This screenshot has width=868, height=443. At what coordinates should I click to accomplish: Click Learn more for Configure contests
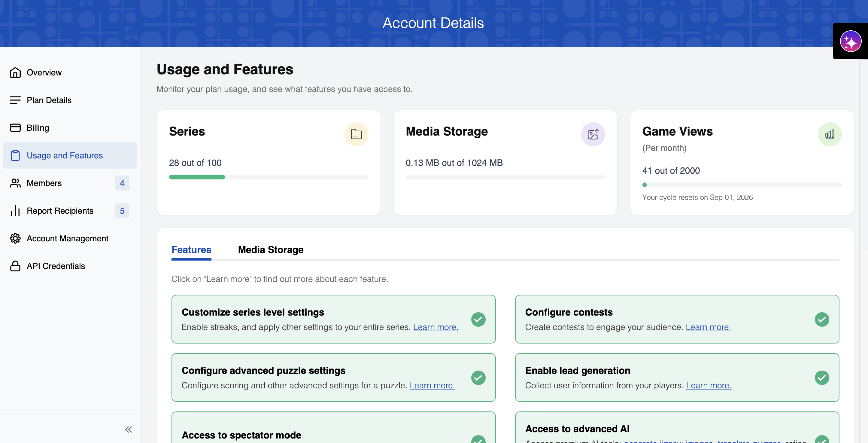coord(708,327)
